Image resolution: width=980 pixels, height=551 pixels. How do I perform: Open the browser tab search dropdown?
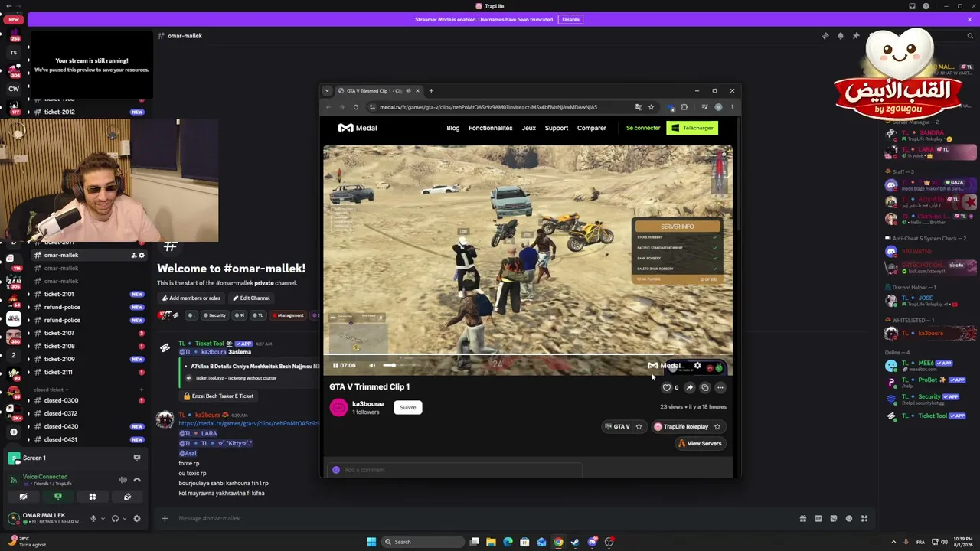[328, 91]
